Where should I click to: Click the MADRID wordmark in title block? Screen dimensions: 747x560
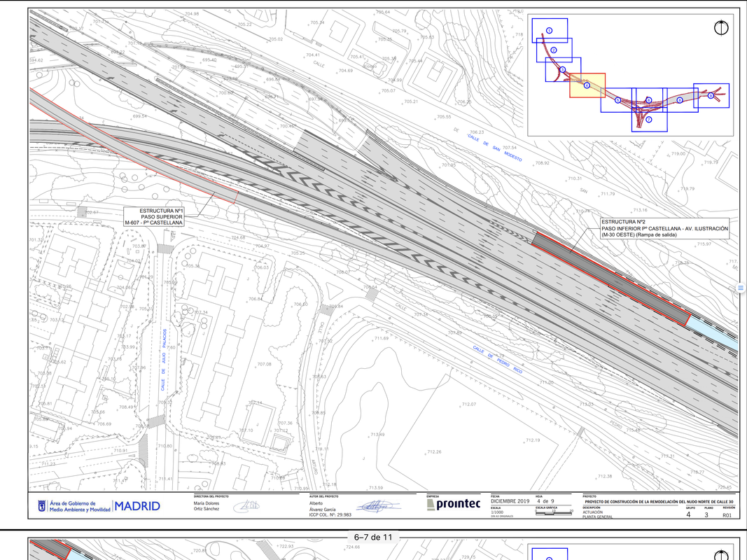pos(137,506)
